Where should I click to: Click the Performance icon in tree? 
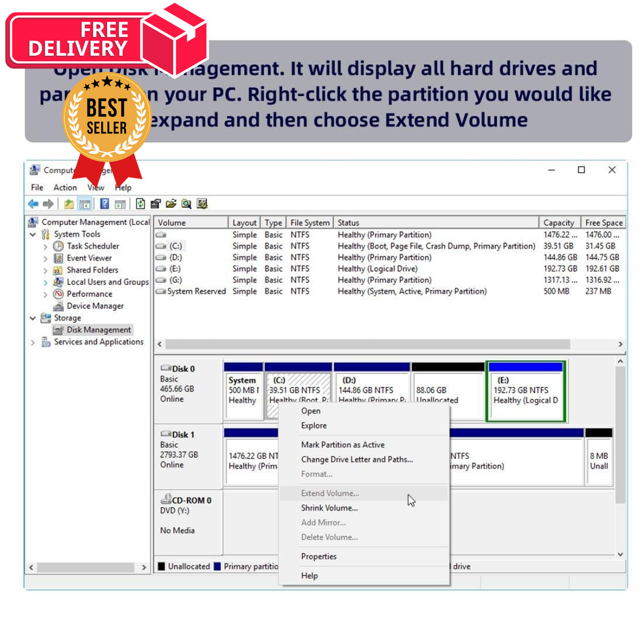59,294
